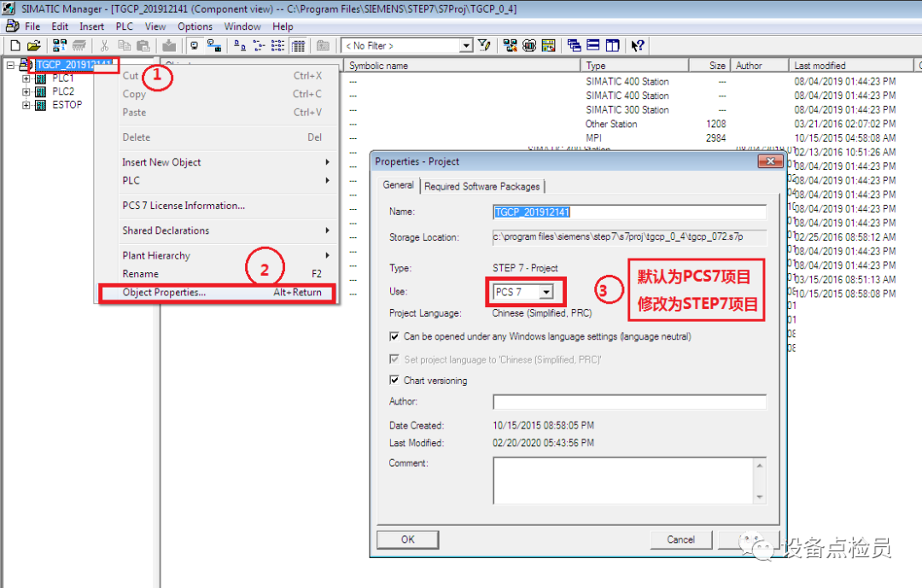Click the Name field containing TGCP_201912141
The height and width of the screenshot is (588, 922).
(x=629, y=212)
